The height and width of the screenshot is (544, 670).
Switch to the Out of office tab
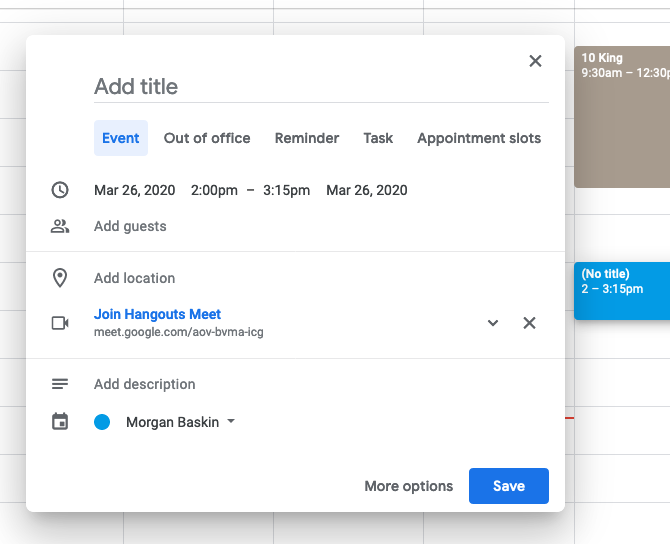(207, 138)
